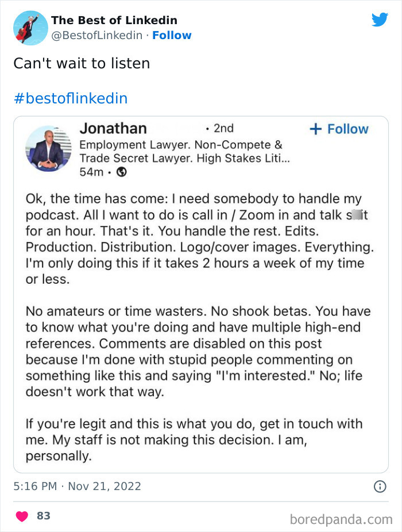Click the @BestofLinkedin handle

96,34
